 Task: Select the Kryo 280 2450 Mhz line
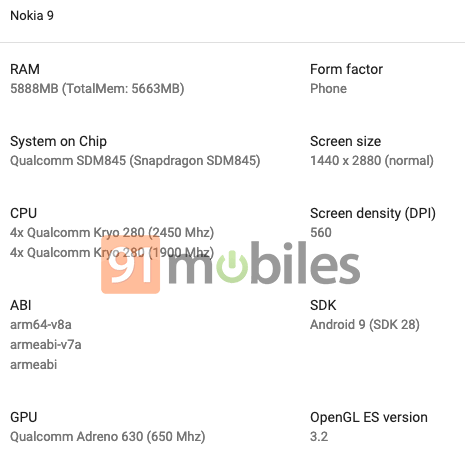[112, 233]
